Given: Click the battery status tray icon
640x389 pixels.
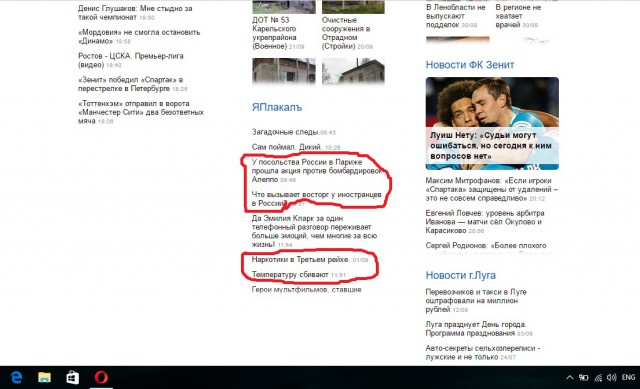Looking at the screenshot, I should 584,378.
